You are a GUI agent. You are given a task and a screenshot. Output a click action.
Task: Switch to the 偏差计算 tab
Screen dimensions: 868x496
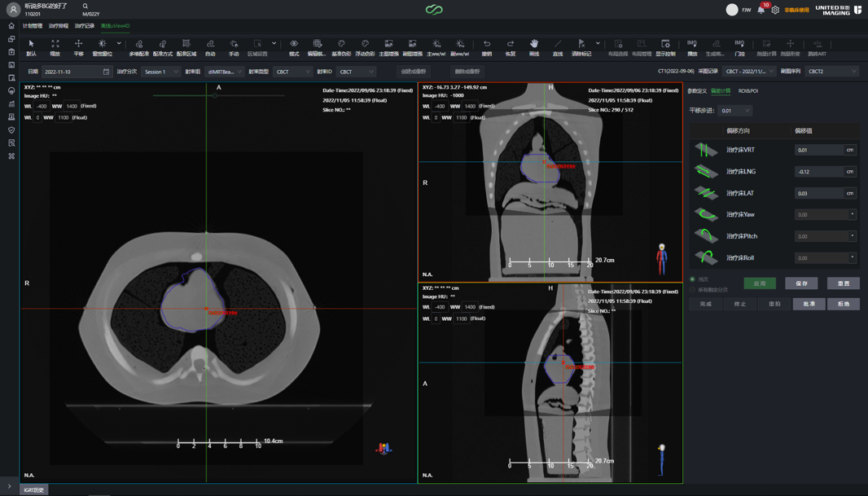(x=721, y=90)
